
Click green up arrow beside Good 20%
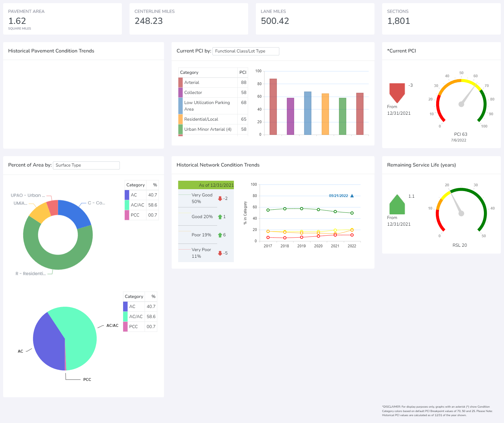tap(220, 217)
